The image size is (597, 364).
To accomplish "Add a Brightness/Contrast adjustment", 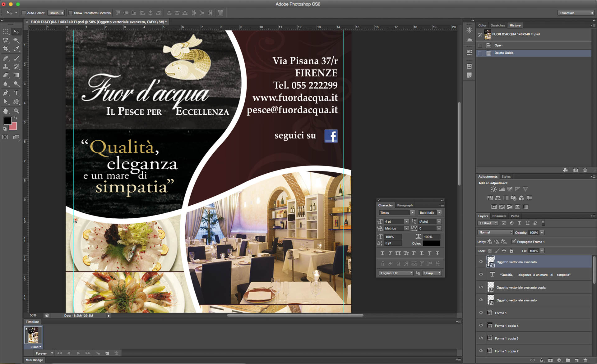I will coord(494,189).
